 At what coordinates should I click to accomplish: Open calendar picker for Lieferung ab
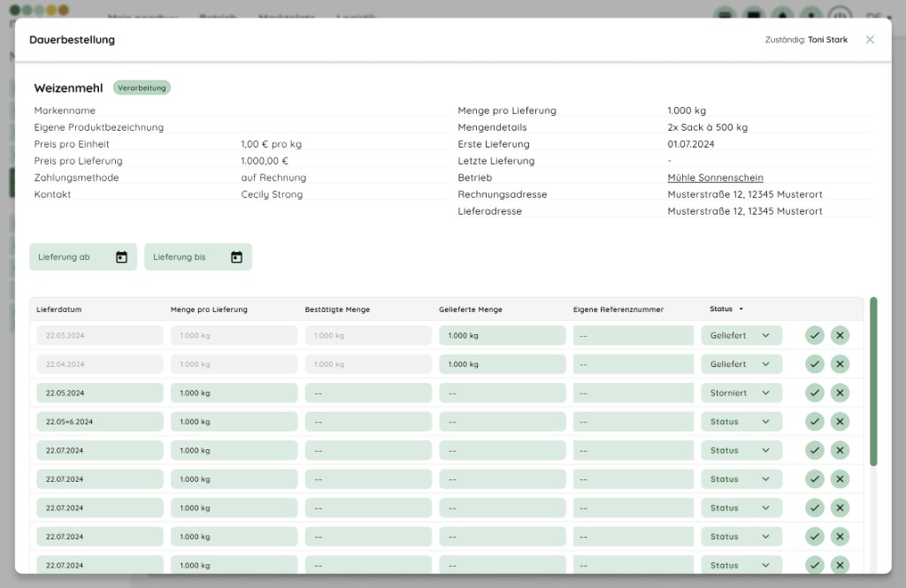[121, 257]
